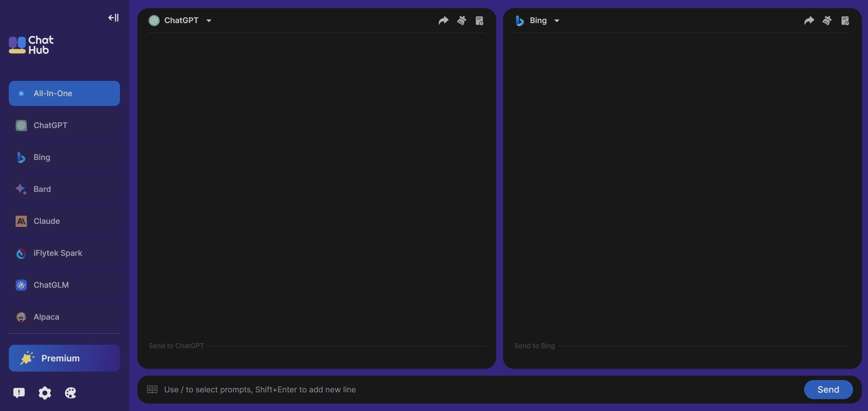Clear Bing conversation with broom icon

pyautogui.click(x=827, y=21)
